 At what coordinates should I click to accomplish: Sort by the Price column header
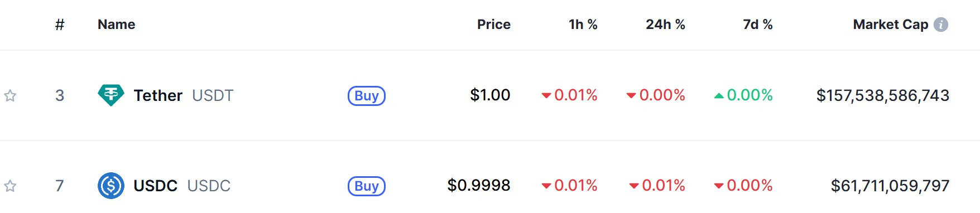pyautogui.click(x=494, y=25)
